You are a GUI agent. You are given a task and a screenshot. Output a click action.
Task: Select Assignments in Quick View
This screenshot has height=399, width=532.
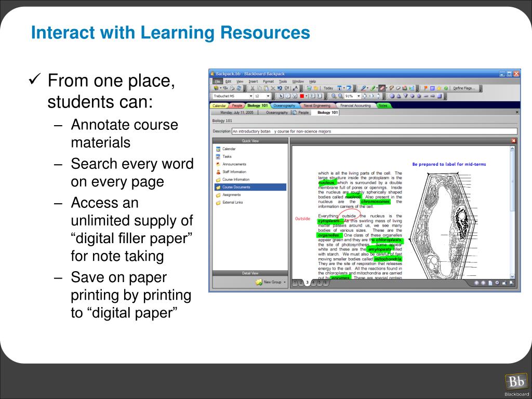tap(231, 195)
